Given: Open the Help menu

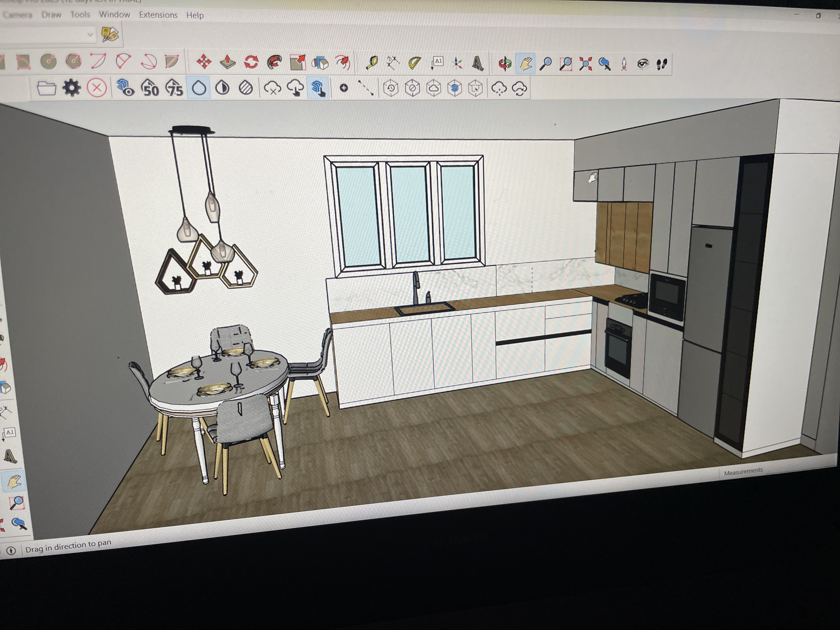Looking at the screenshot, I should point(195,15).
